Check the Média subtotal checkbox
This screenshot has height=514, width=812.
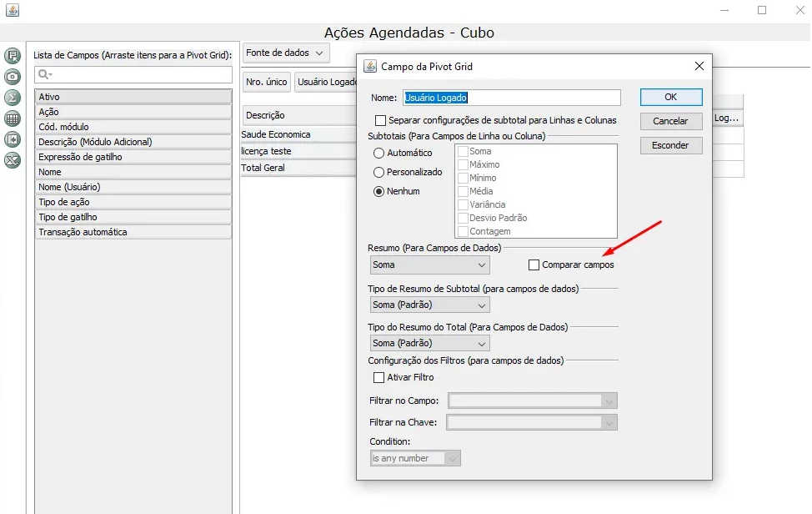tap(463, 191)
